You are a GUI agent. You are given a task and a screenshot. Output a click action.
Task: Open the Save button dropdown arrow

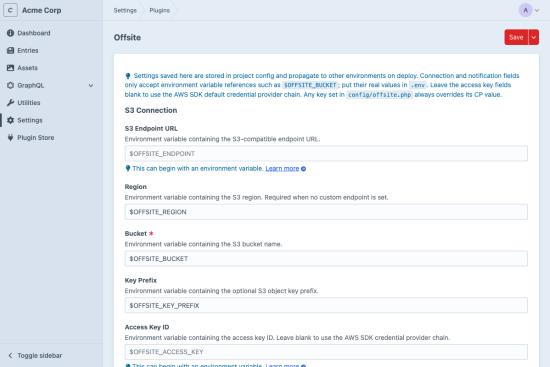click(x=534, y=37)
